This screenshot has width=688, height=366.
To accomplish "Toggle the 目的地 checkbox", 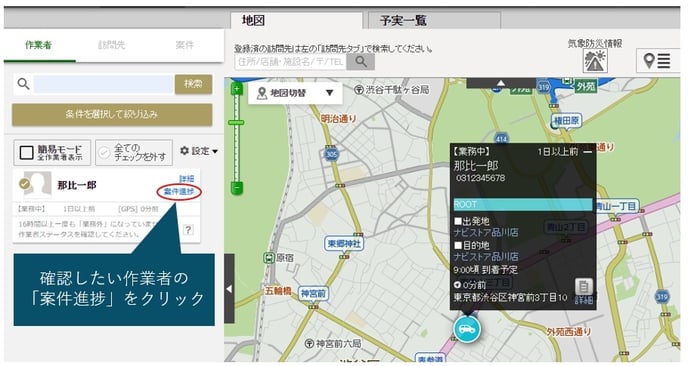I will (x=458, y=245).
